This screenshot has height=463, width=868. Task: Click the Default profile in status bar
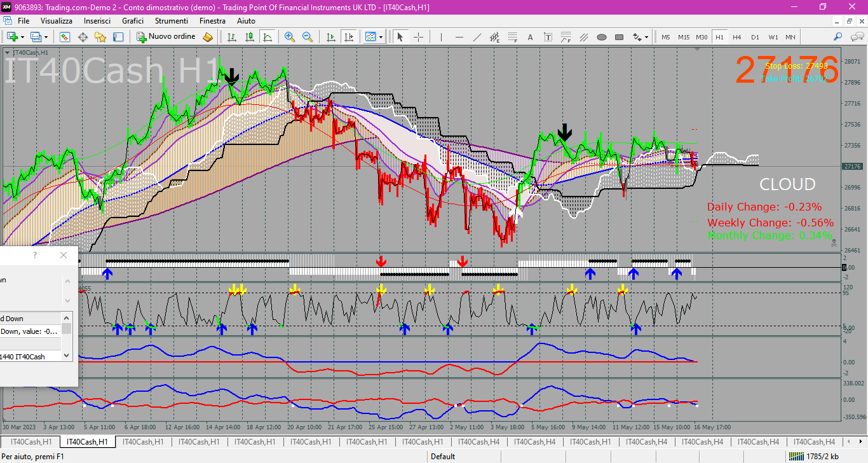click(443, 456)
